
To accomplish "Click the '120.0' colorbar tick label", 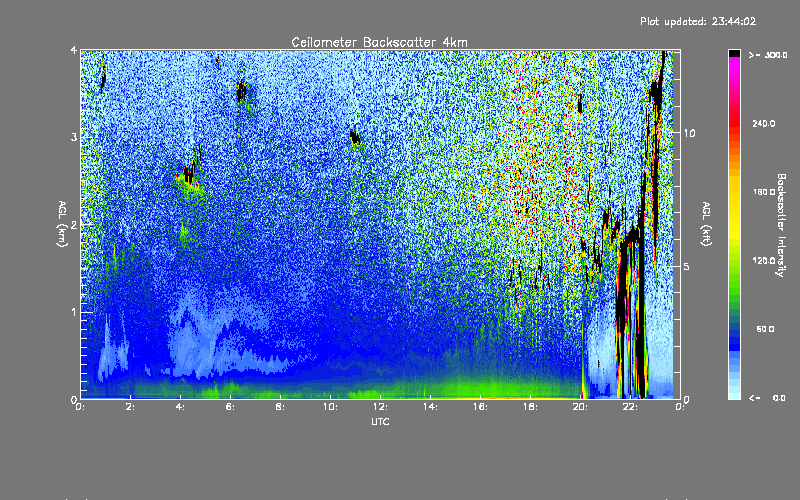I will click(x=763, y=260).
